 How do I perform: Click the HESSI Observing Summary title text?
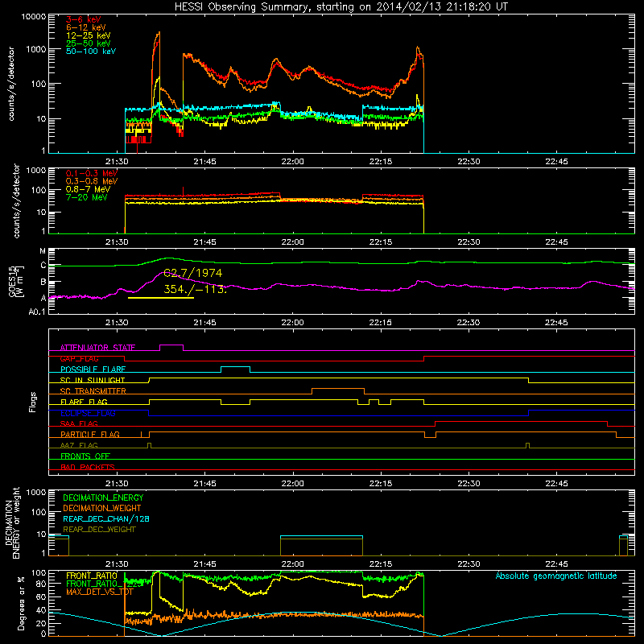pos(341,7)
